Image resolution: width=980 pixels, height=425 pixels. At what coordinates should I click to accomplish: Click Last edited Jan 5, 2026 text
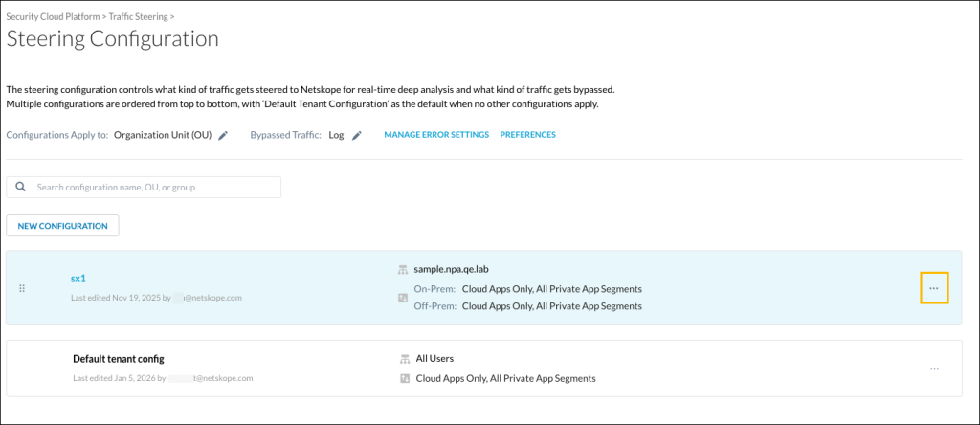click(163, 378)
